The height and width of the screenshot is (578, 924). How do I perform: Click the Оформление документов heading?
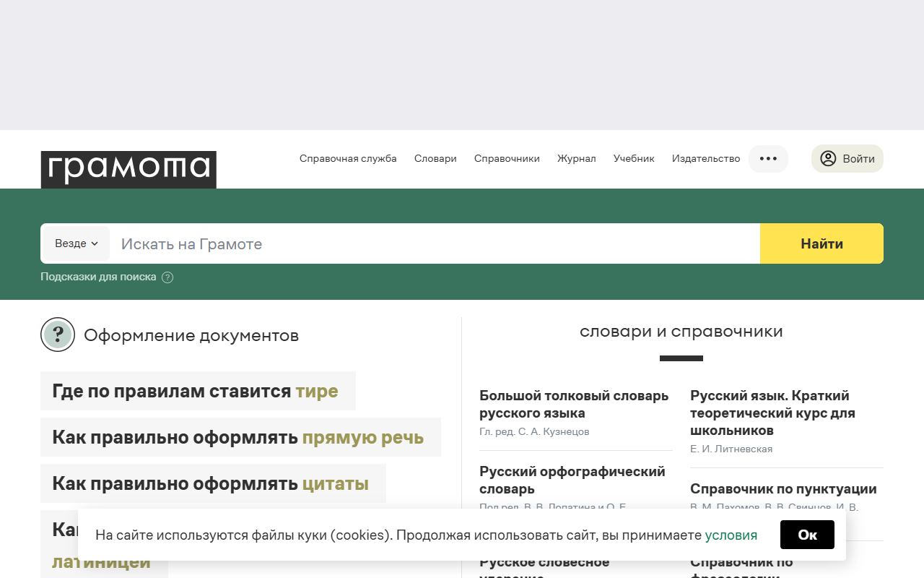(x=191, y=335)
